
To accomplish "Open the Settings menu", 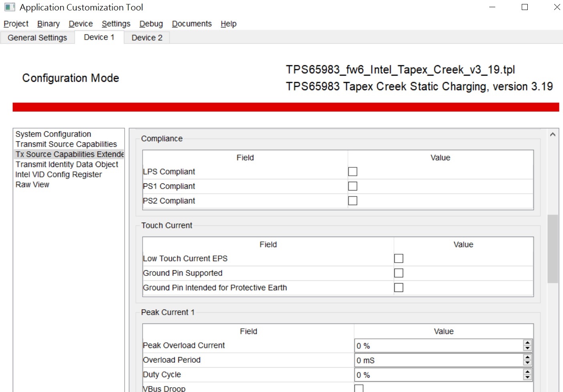I will [x=116, y=24].
